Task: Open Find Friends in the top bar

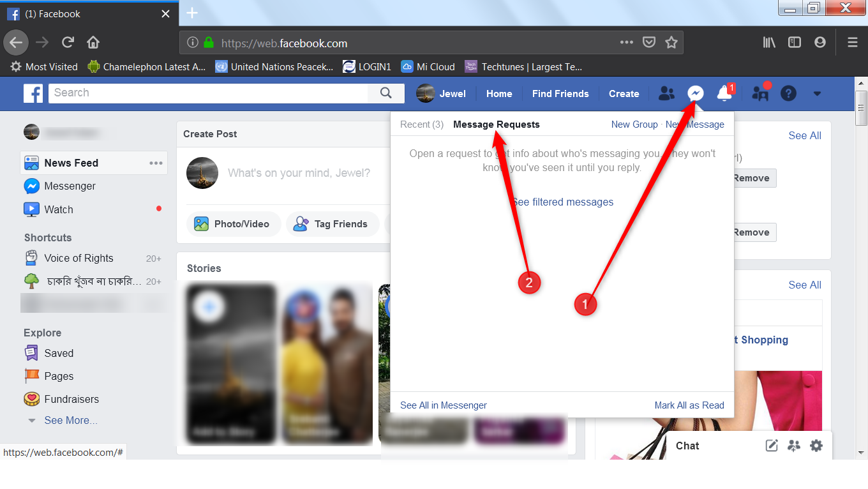Action: click(x=560, y=93)
